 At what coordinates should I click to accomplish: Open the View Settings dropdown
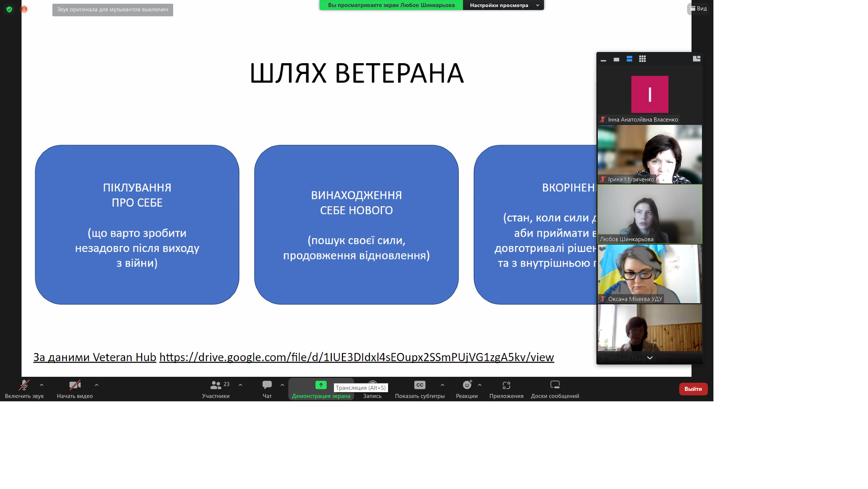[x=503, y=5]
